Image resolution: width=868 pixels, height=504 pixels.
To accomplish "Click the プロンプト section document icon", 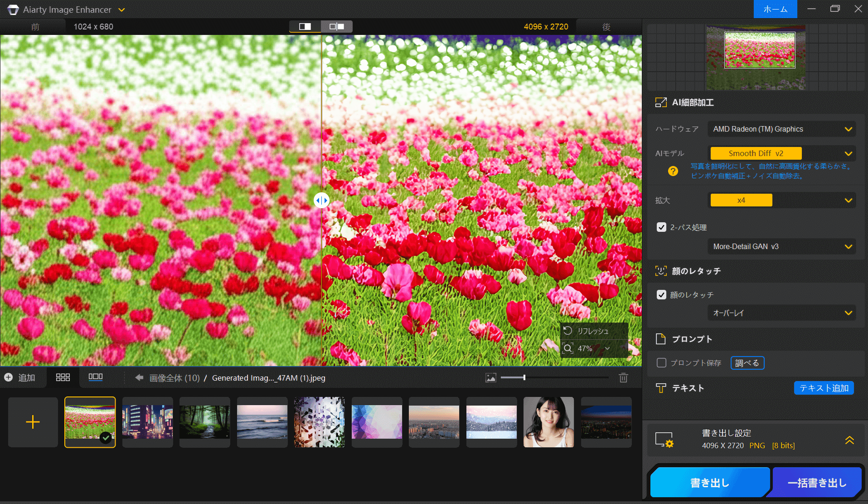I will coord(661,339).
